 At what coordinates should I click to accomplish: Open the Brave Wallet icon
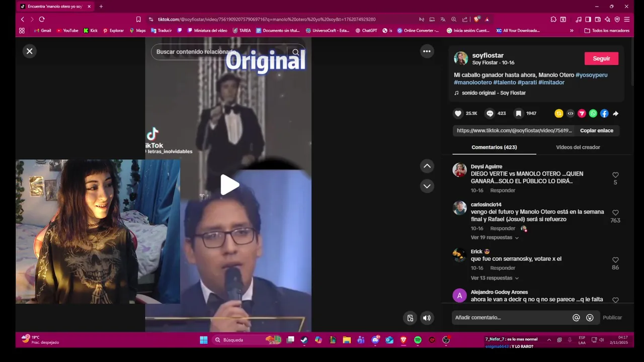[598, 19]
